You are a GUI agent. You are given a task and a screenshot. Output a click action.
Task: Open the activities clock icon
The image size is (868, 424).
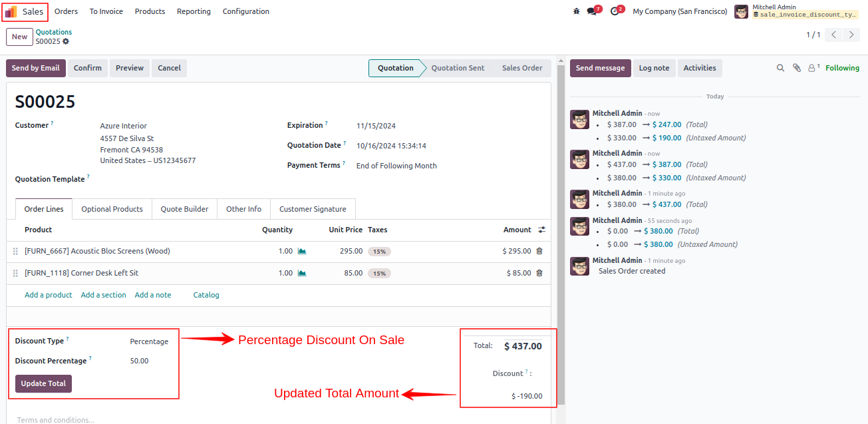click(614, 11)
